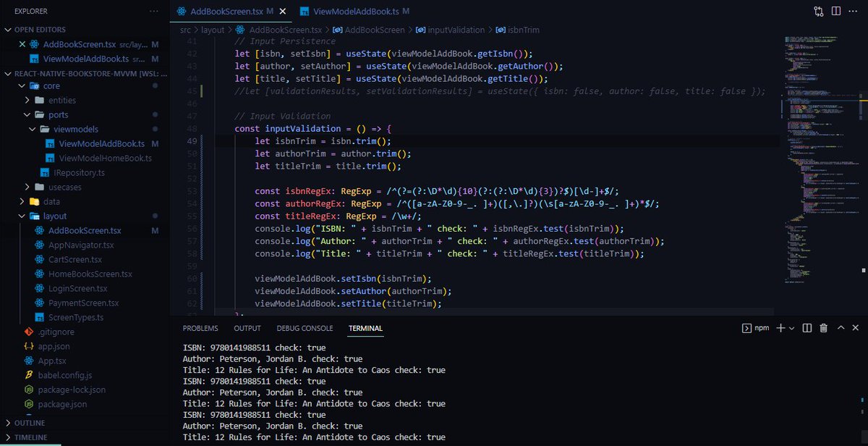The height and width of the screenshot is (446, 868).
Task: Click line number 48 in gutter
Action: coord(192,127)
